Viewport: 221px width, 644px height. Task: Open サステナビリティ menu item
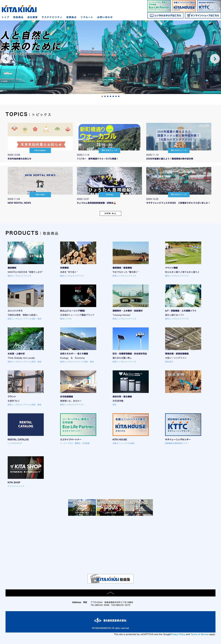click(52, 17)
